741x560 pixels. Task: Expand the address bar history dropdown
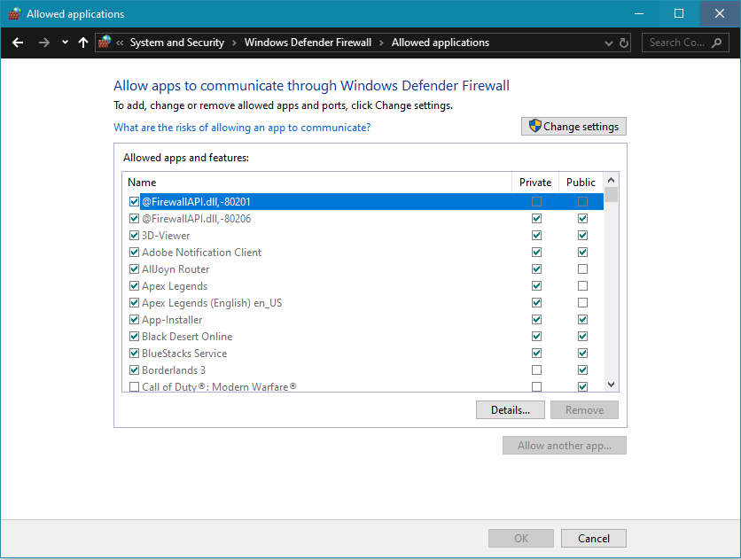(608, 43)
